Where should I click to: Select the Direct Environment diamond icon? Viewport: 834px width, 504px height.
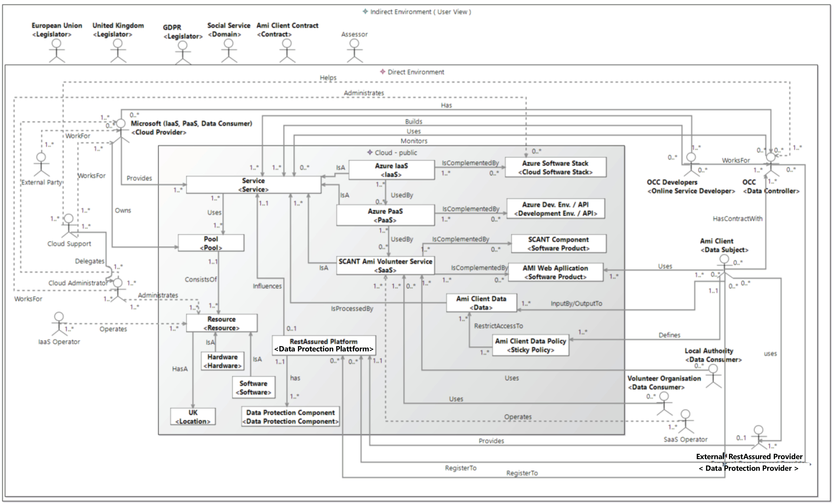click(x=382, y=72)
